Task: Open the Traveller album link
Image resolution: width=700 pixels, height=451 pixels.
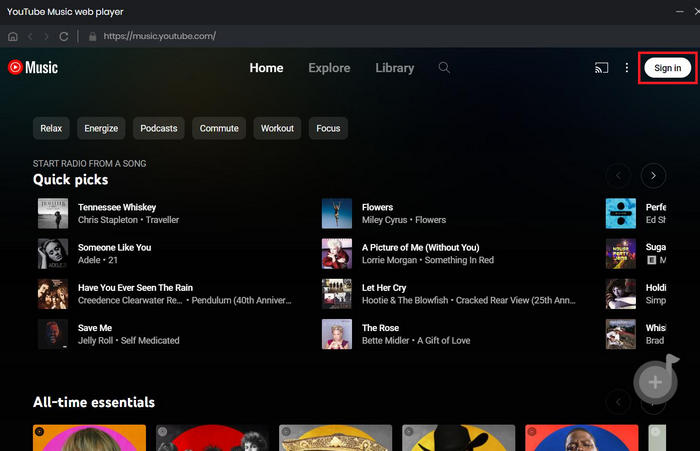Action: coord(162,220)
